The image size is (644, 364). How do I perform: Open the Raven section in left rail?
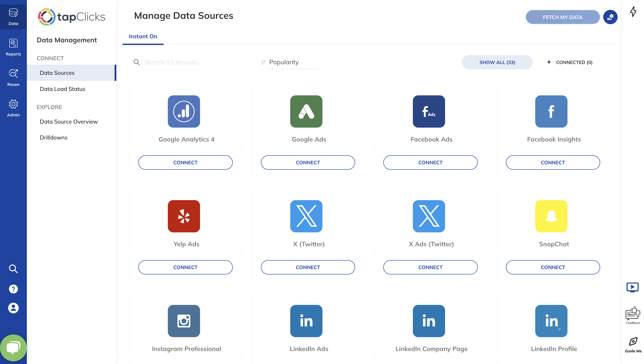click(x=13, y=78)
